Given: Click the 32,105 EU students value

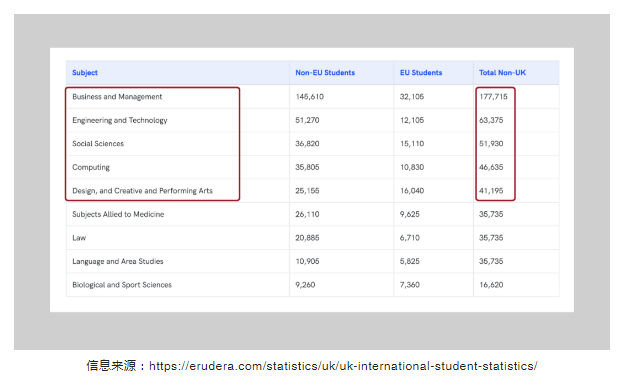Looking at the screenshot, I should 412,97.
